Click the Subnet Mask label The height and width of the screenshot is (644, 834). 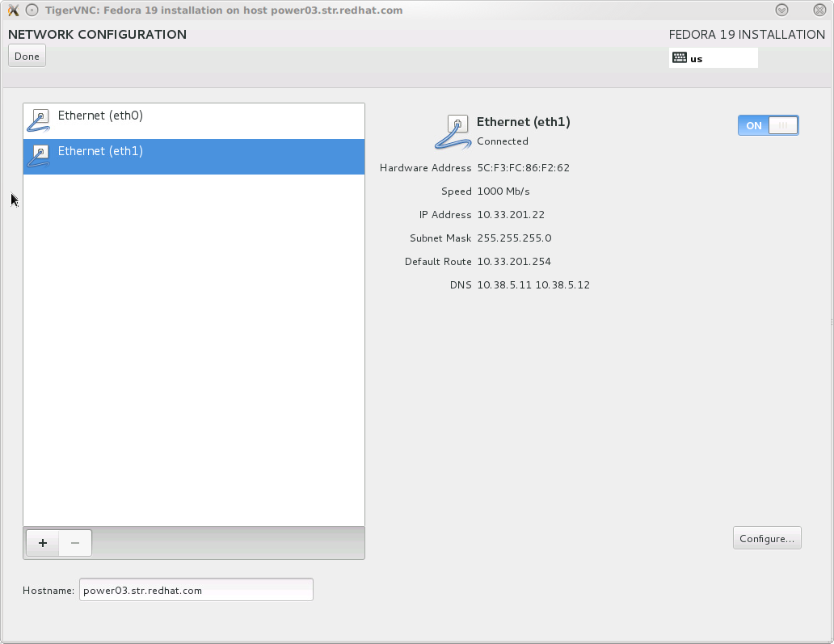click(x=440, y=238)
